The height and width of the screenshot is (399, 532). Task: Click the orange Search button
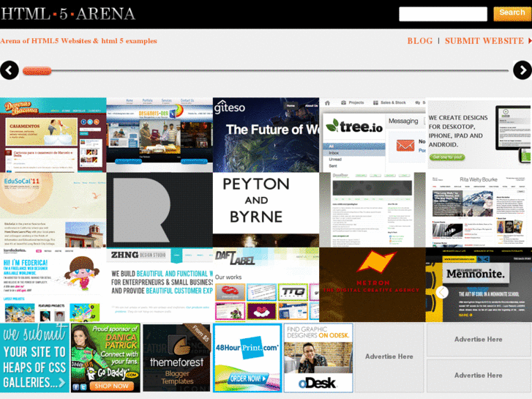(512, 14)
